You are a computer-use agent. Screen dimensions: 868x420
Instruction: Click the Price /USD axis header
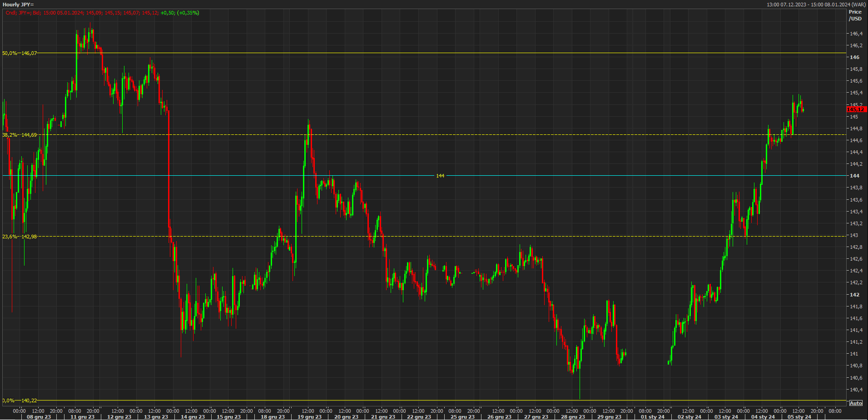point(855,15)
